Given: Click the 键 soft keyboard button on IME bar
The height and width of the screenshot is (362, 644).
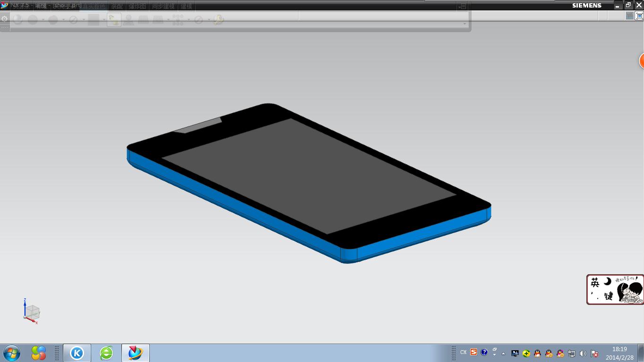Looking at the screenshot, I should point(608,296).
